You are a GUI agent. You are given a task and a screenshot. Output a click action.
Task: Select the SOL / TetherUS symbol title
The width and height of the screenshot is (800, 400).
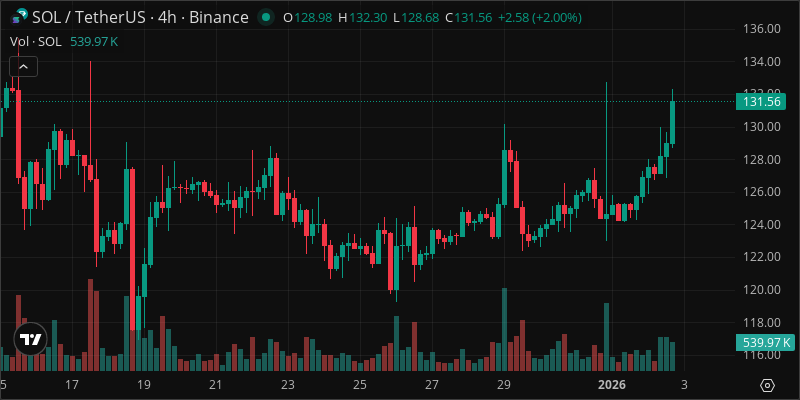pos(140,18)
